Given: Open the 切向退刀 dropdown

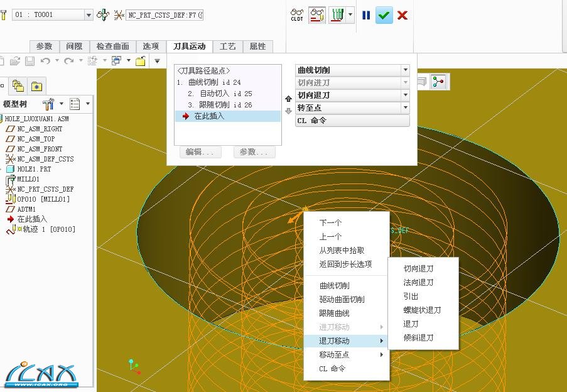Looking at the screenshot, I should pyautogui.click(x=406, y=95).
